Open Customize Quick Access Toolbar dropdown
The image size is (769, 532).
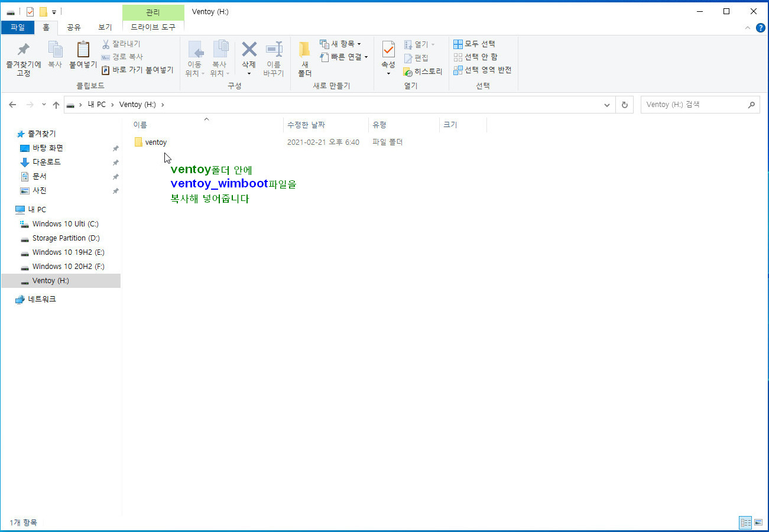click(54, 12)
